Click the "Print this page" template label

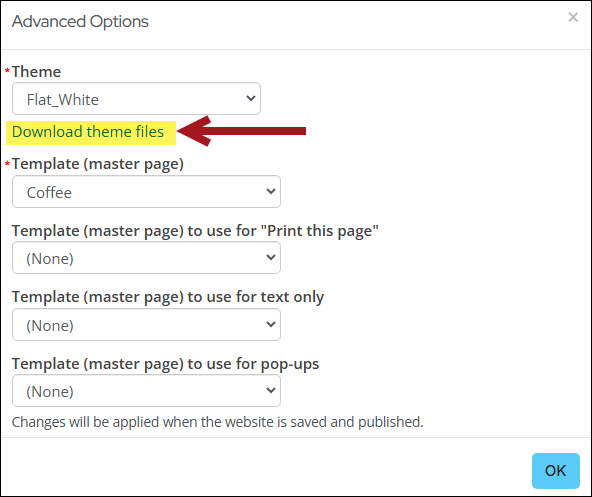coord(195,231)
